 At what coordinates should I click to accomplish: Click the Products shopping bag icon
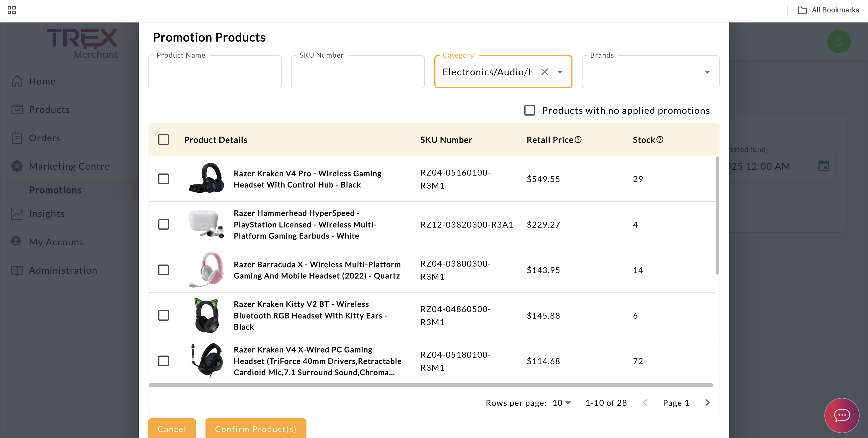(x=17, y=109)
